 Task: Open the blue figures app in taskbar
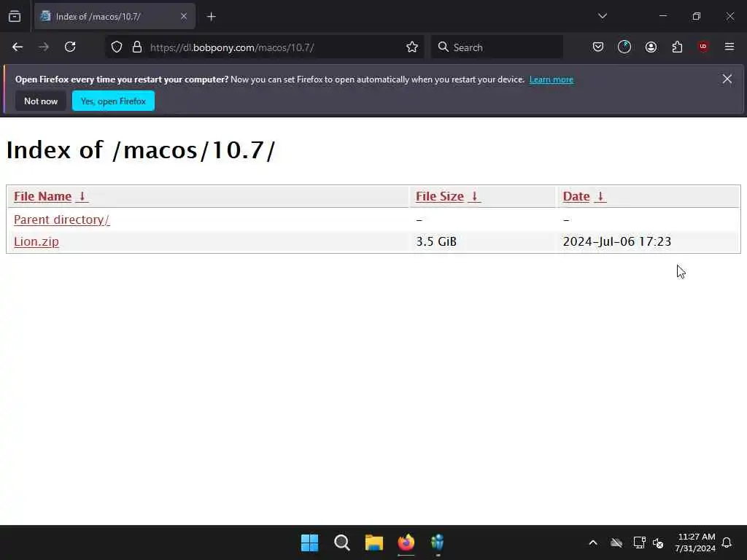(x=438, y=542)
